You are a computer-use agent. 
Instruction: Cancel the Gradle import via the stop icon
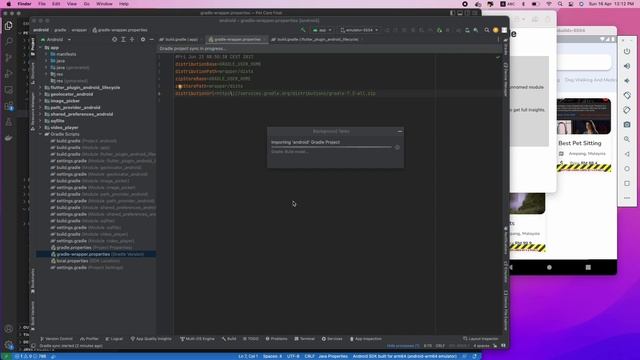[x=397, y=147]
